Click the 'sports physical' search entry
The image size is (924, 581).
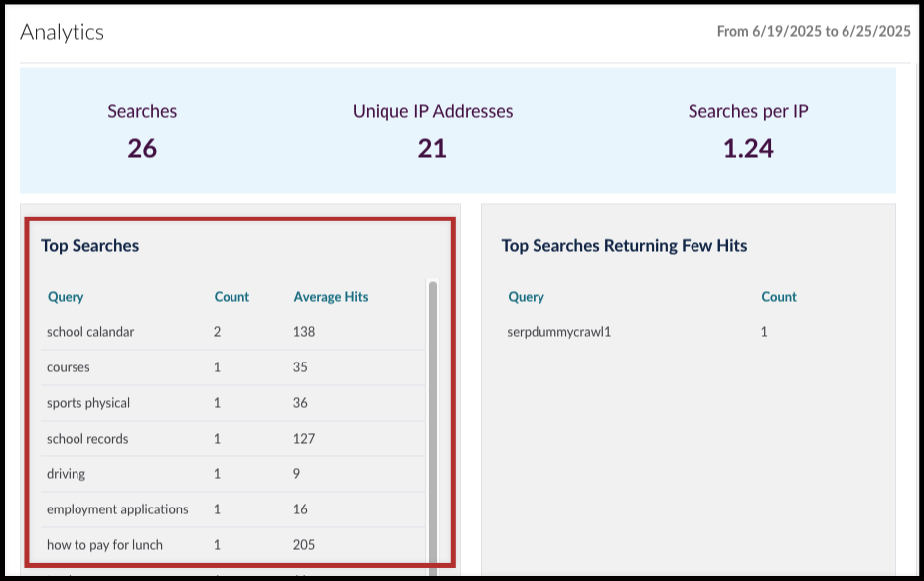(88, 402)
